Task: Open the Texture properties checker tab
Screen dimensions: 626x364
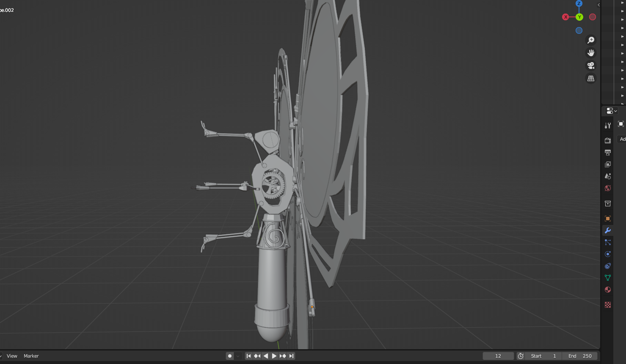Action: [608, 305]
